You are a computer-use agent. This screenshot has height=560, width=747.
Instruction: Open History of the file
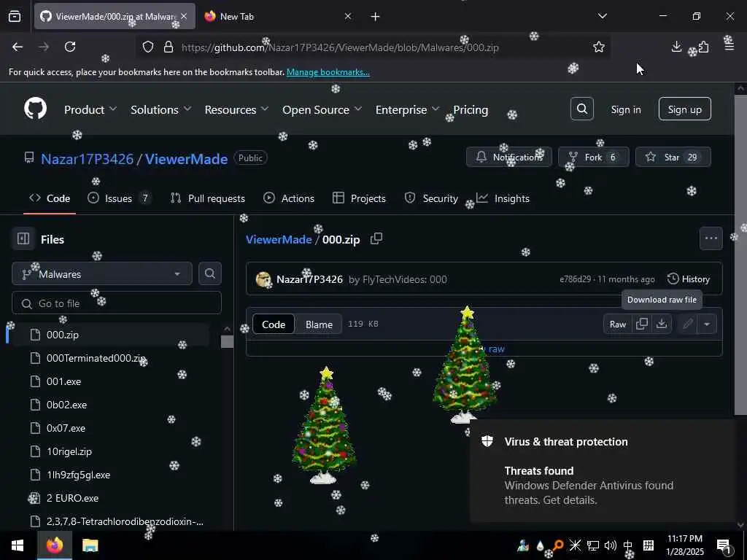(x=689, y=279)
